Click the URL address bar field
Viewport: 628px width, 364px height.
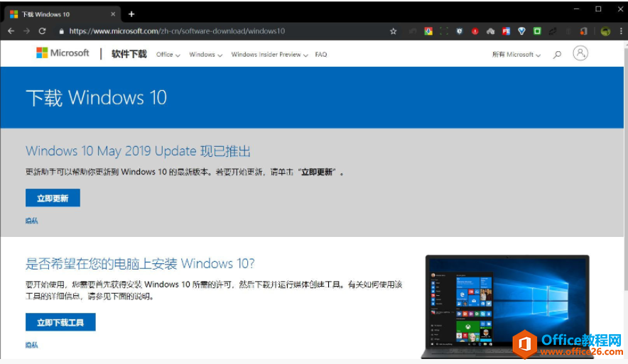click(213, 31)
